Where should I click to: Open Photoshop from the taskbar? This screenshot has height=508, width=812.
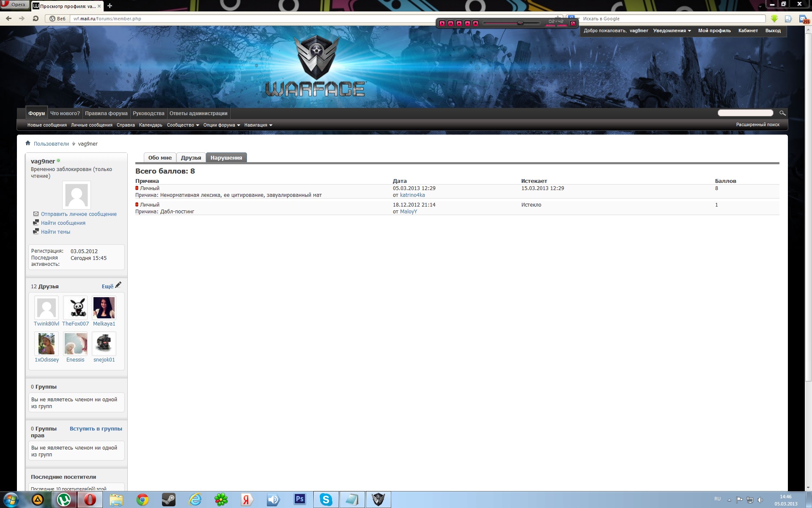300,500
